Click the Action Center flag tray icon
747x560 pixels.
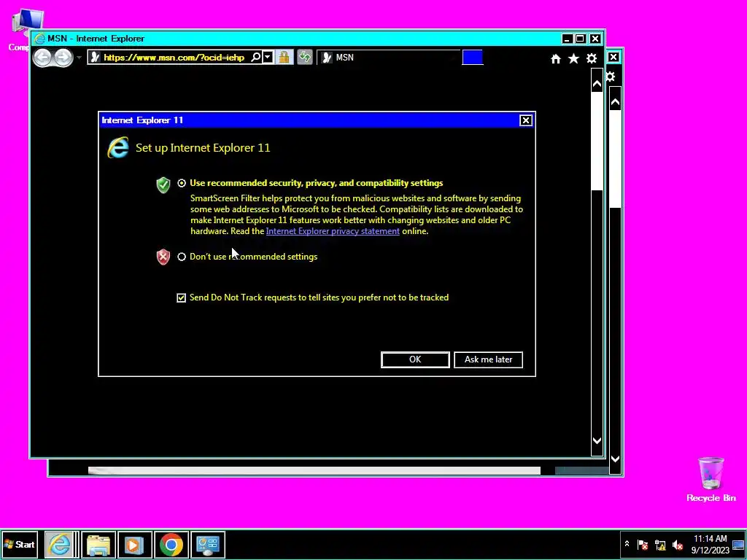pyautogui.click(x=643, y=545)
